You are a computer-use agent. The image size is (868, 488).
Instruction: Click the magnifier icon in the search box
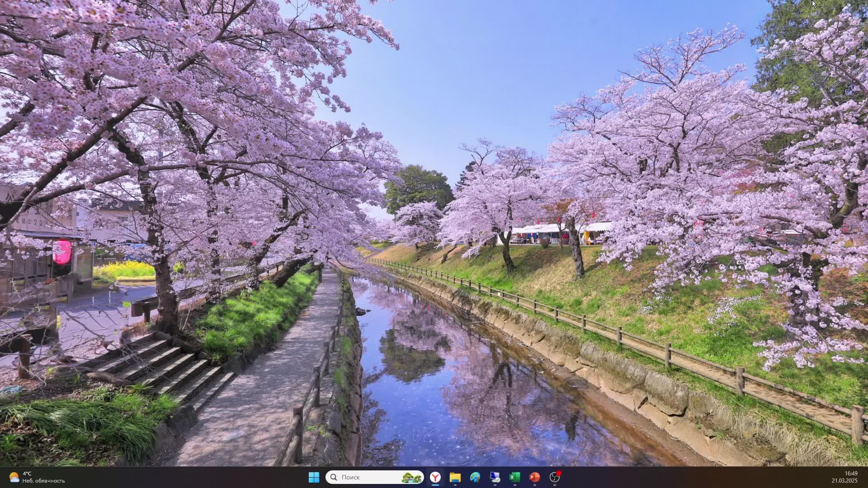[334, 477]
